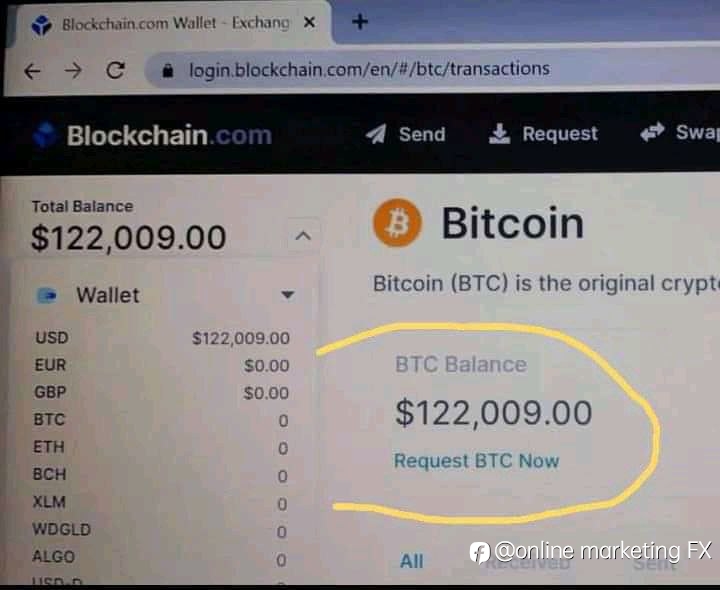The height and width of the screenshot is (590, 720).
Task: Click the address bar URL
Action: pyautogui.click(x=370, y=69)
